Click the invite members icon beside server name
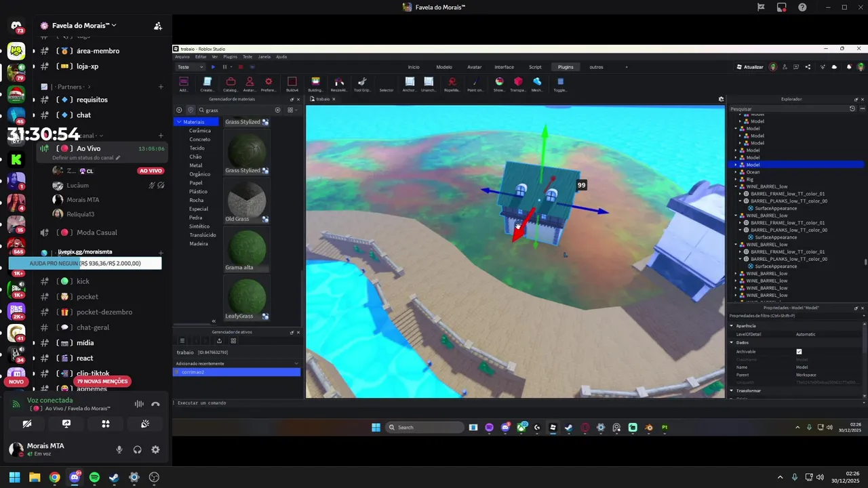Screen dimensions: 868x488 point(157,26)
